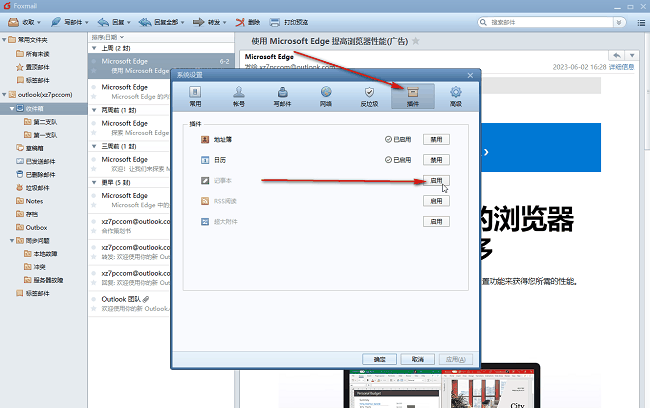650x408 pixels.
Task: Open search options dropdown in search box
Action: click(619, 22)
